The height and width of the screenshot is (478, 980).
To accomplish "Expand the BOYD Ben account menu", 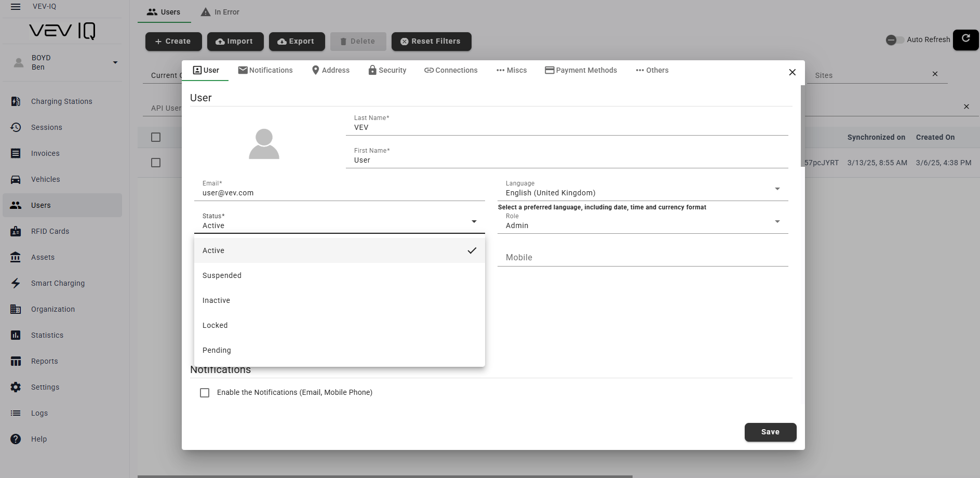I will pyautogui.click(x=115, y=63).
